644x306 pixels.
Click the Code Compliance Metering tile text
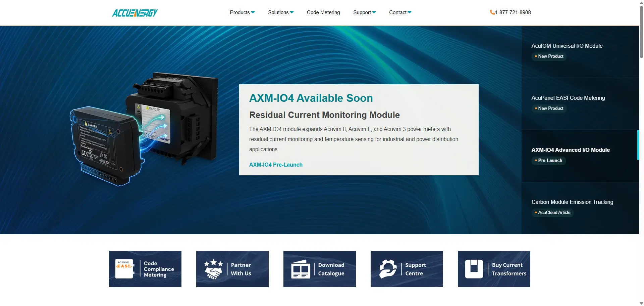coord(159,269)
